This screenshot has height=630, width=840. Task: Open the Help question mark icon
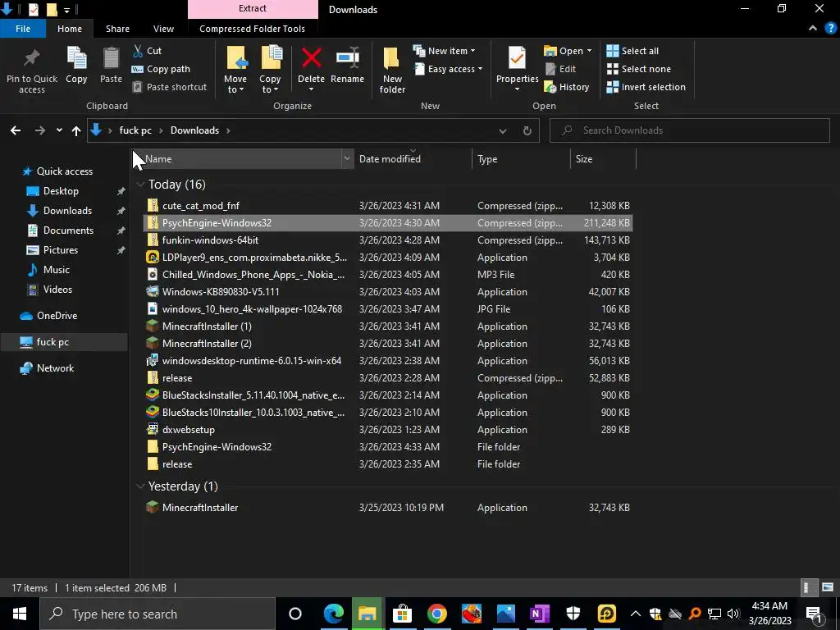pyautogui.click(x=830, y=29)
